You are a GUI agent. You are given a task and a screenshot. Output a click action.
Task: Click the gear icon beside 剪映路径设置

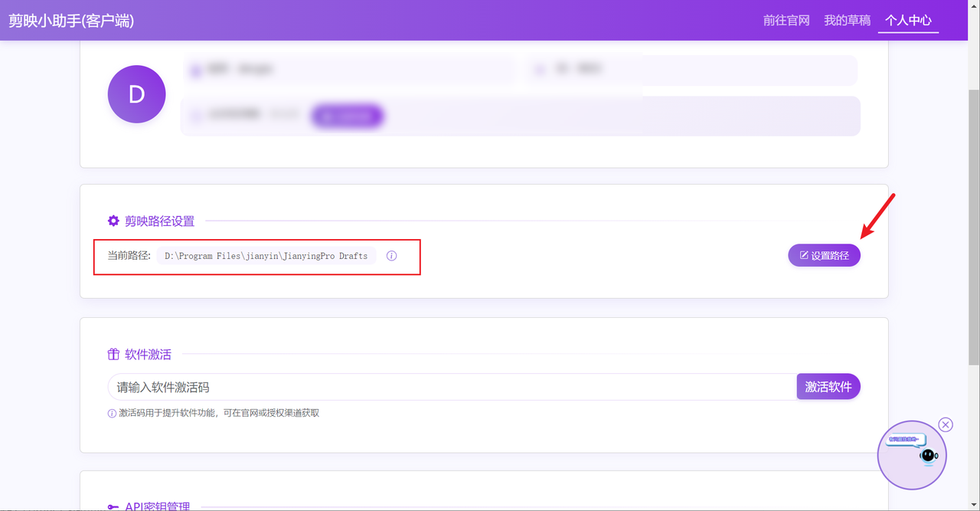(113, 221)
